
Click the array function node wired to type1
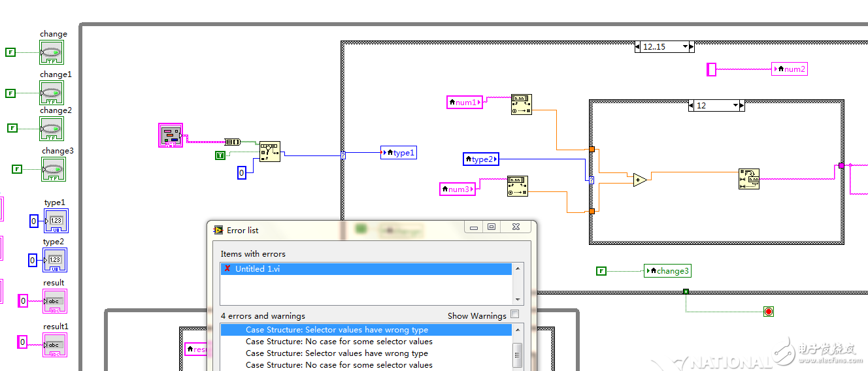point(269,152)
